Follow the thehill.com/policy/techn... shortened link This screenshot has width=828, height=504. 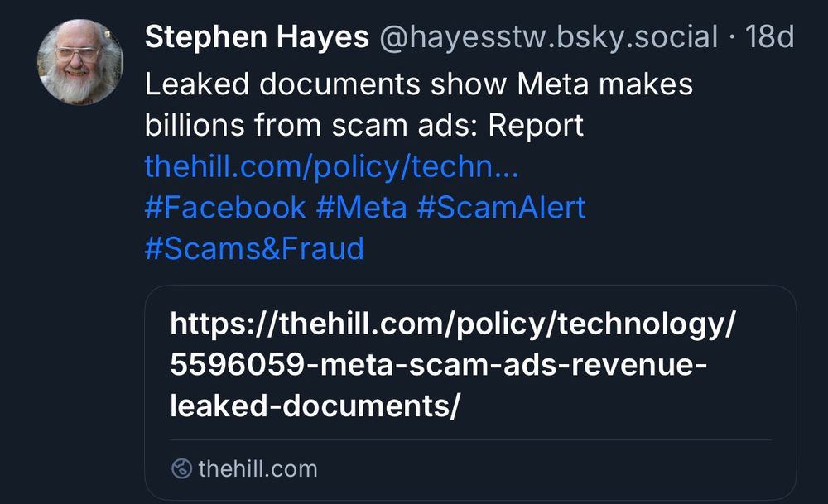pyautogui.click(x=330, y=166)
